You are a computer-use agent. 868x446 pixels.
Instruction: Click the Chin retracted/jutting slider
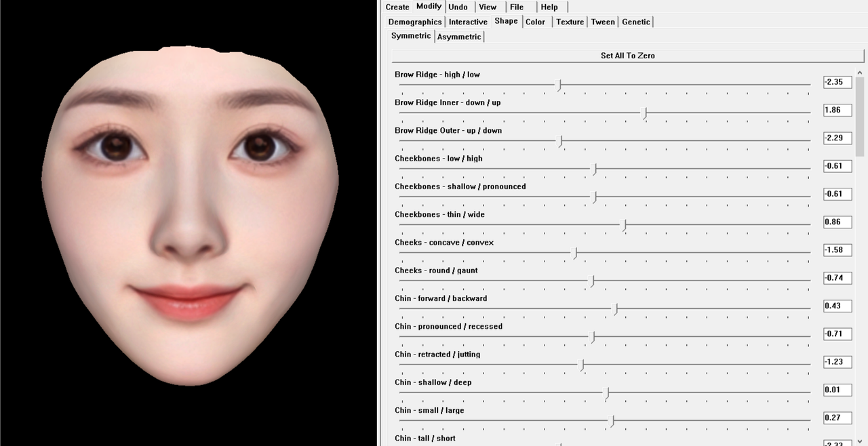[x=605, y=365]
